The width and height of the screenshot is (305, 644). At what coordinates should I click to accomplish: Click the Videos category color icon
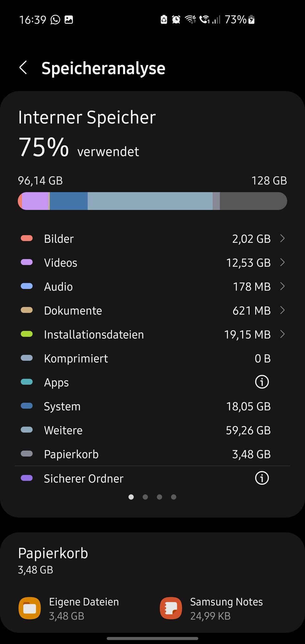[x=27, y=262]
